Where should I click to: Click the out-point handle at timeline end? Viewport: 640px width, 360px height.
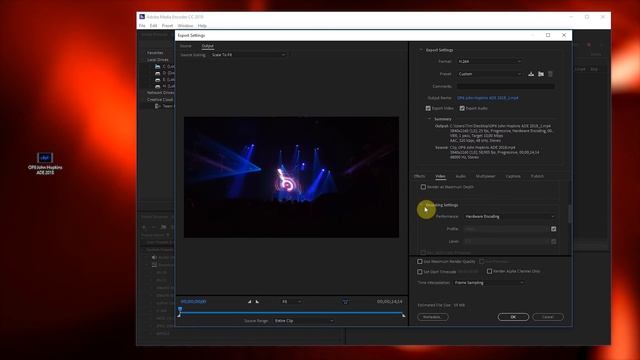click(x=403, y=315)
